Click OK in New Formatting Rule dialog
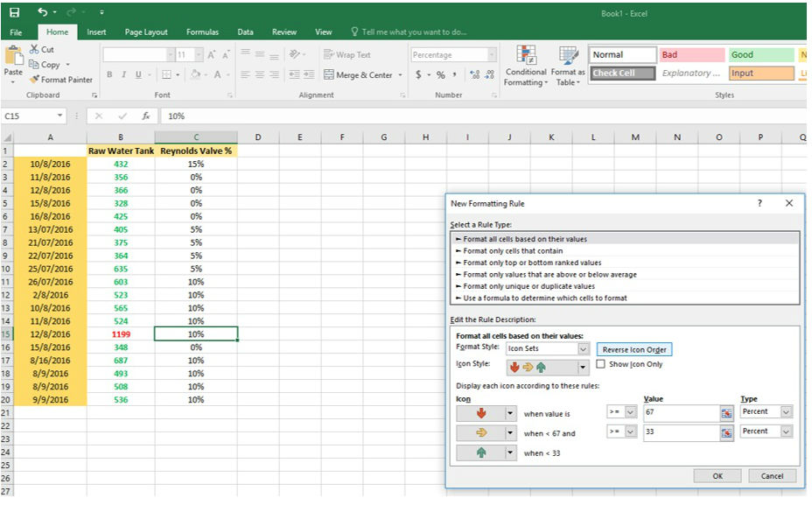This screenshot has width=812, height=505. [x=717, y=476]
